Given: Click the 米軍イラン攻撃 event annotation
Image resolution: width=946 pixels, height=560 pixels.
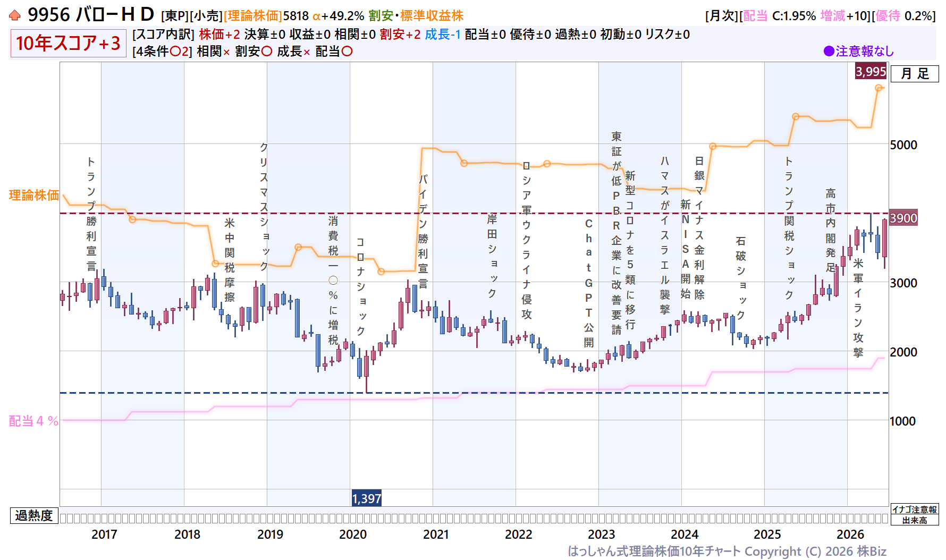Looking at the screenshot, I should click(858, 308).
